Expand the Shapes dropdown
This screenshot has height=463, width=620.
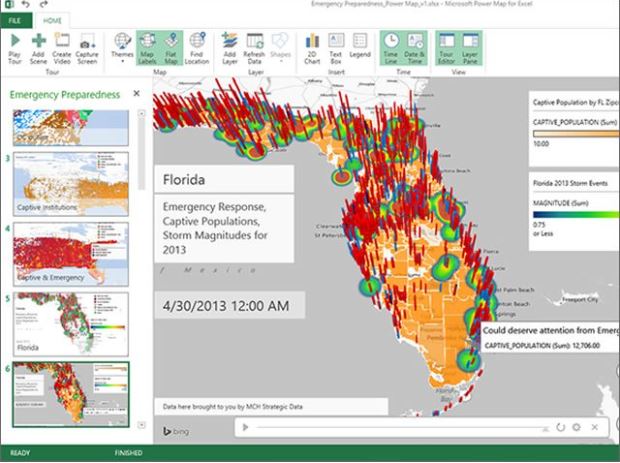[281, 48]
